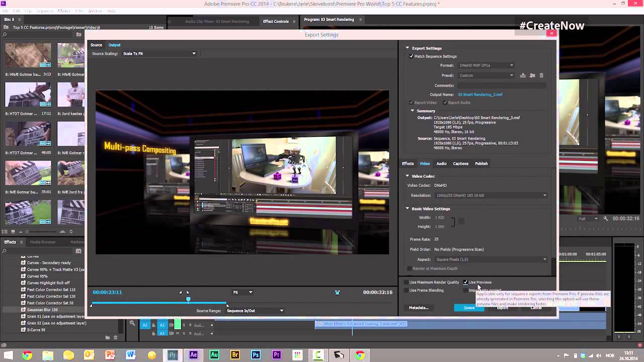Open the Publish tab
This screenshot has width=644, height=362.
click(x=481, y=163)
